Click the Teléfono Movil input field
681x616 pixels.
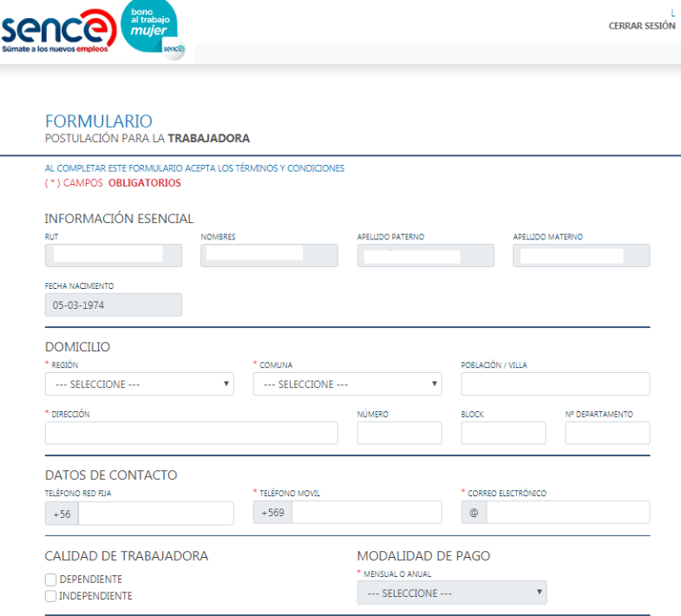click(366, 514)
